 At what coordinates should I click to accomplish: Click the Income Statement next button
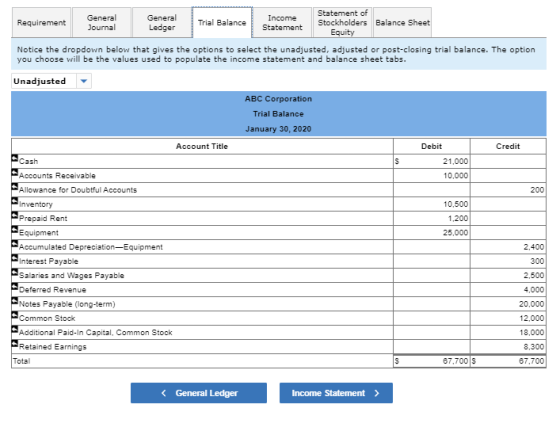pyautogui.click(x=336, y=393)
